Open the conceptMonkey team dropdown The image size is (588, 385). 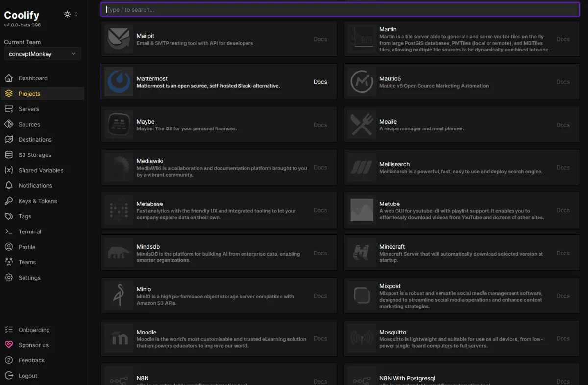pos(43,54)
